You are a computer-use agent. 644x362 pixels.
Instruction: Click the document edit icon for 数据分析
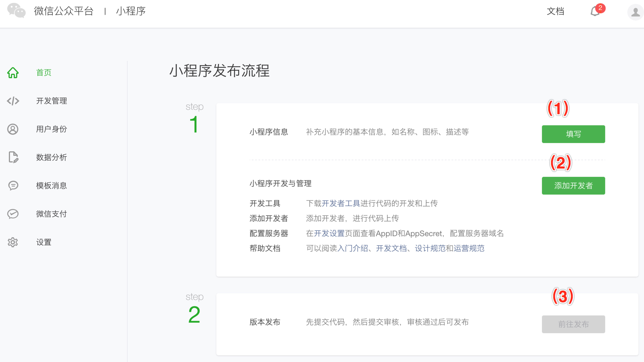coord(13,157)
